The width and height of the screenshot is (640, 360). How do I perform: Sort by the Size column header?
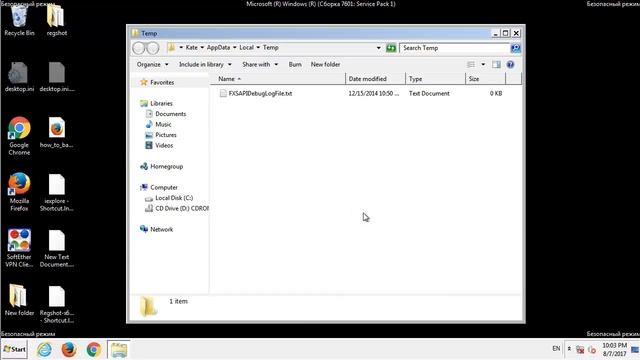485,79
